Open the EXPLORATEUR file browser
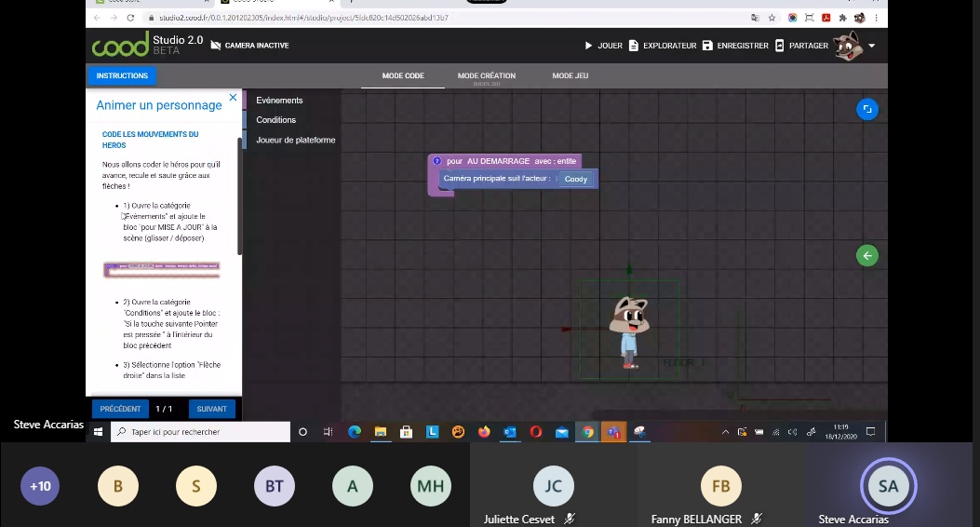Viewport: 980px width, 527px height. point(662,46)
